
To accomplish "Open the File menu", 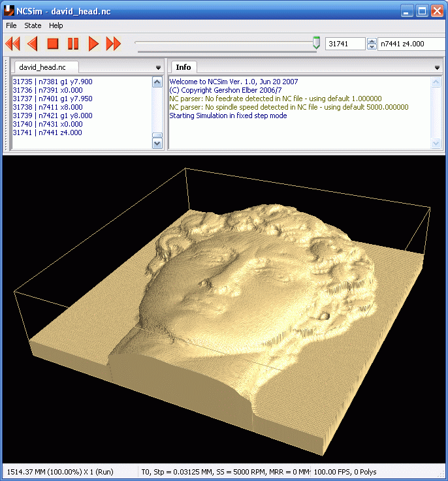I will 11,25.
